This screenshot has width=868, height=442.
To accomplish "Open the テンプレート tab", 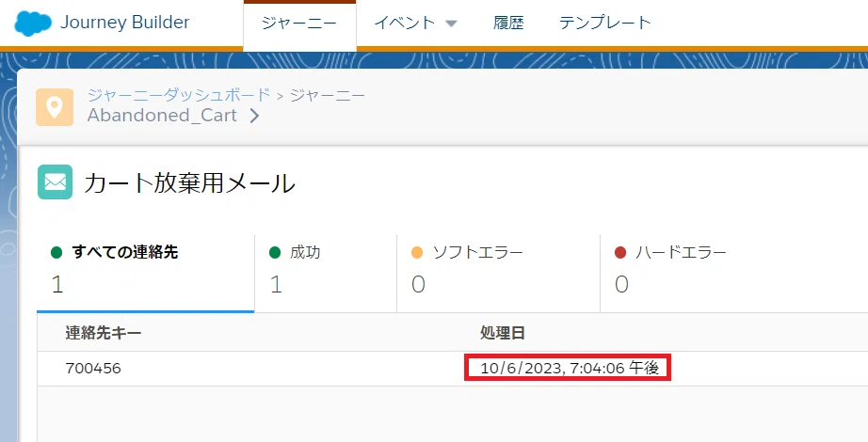I will (605, 23).
